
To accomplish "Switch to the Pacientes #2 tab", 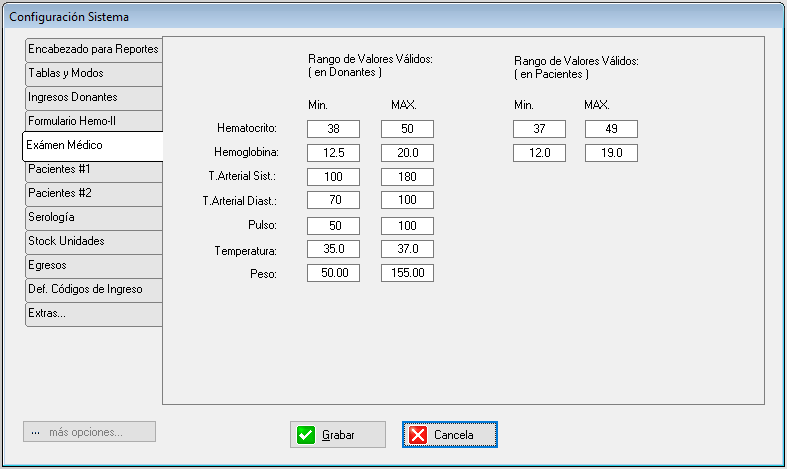I will click(93, 193).
